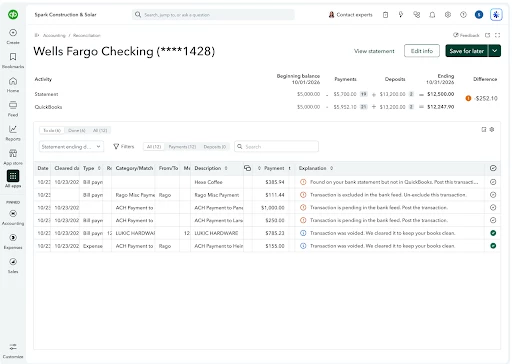Toggle full screen view icon
The width and height of the screenshot is (512, 364).
[x=498, y=35]
